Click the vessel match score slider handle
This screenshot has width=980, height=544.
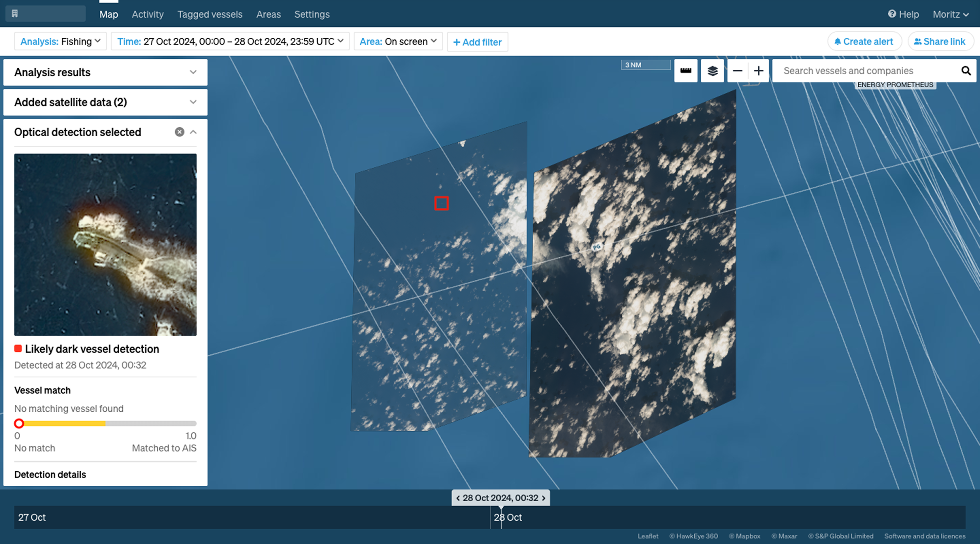click(x=19, y=423)
